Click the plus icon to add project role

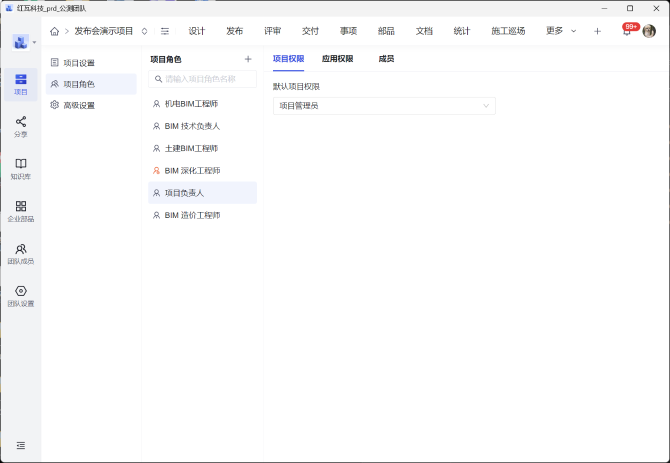tap(248, 59)
